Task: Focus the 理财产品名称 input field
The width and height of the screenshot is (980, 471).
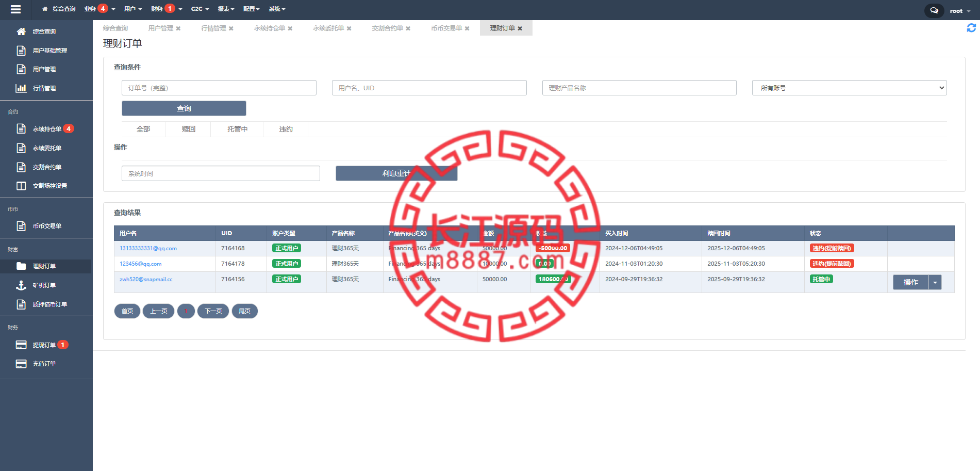Action: (639, 88)
